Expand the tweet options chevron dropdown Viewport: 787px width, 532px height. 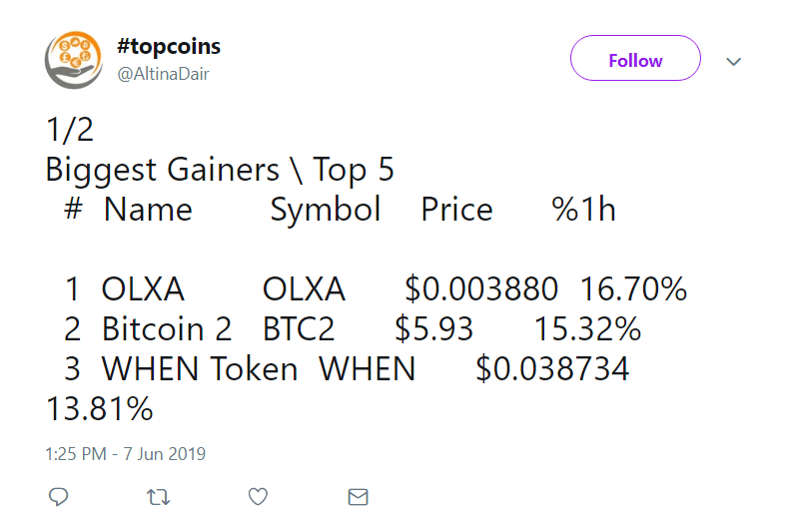(734, 62)
